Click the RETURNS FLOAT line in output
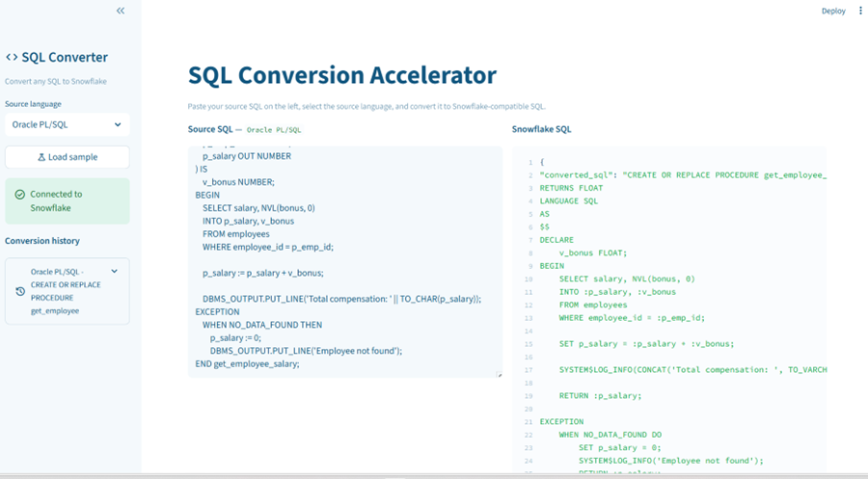This screenshot has height=479, width=868. pos(571,188)
